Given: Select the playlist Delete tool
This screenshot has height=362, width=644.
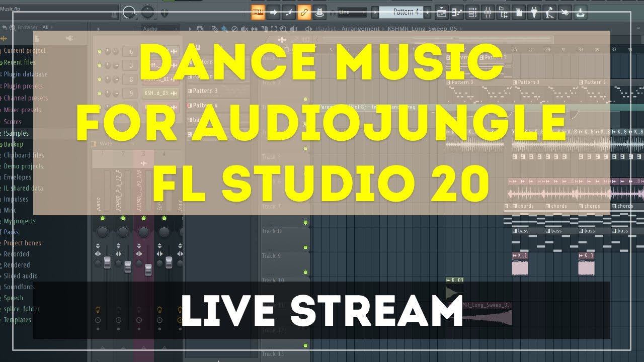Looking at the screenshot, I should click(x=234, y=29).
